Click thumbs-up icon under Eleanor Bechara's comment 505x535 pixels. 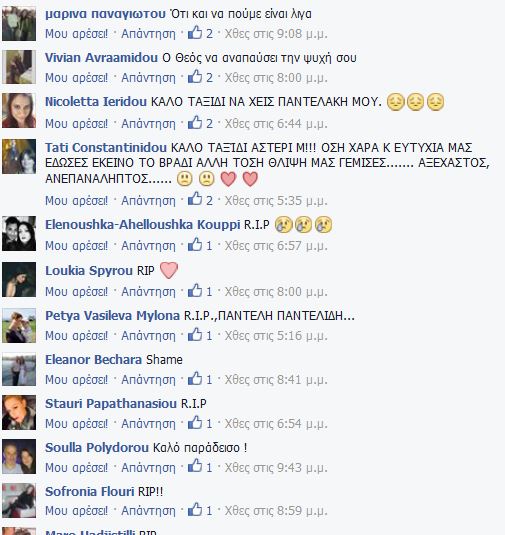coord(195,378)
